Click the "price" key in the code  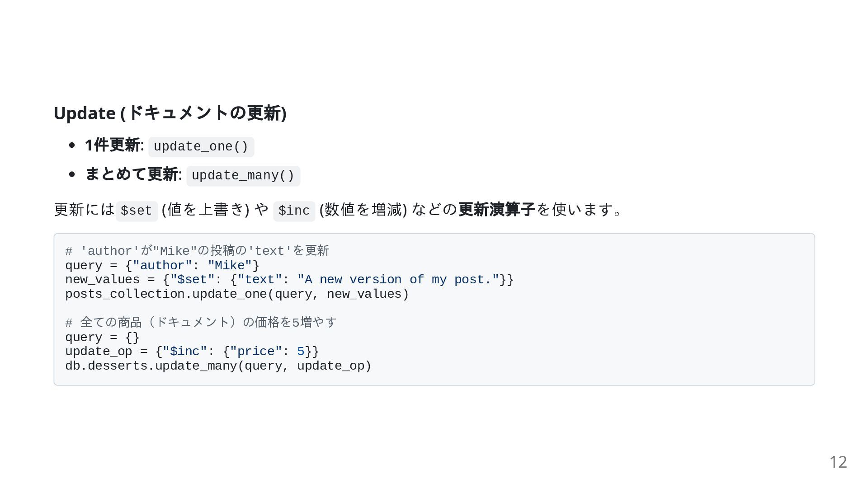point(256,352)
